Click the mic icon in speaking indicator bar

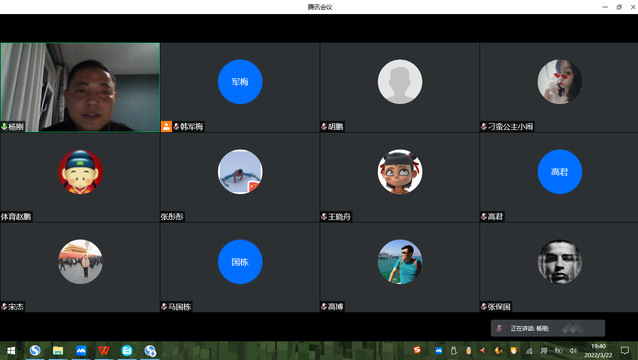click(x=499, y=328)
